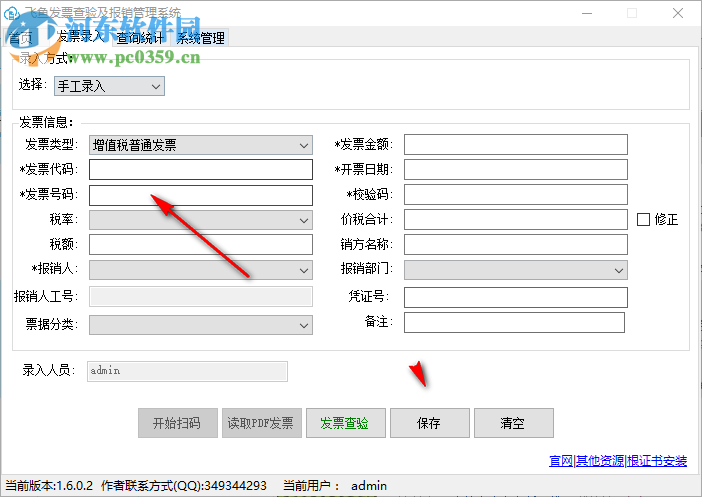The image size is (702, 497).
Task: Select the 税额 input box
Action: tap(201, 245)
